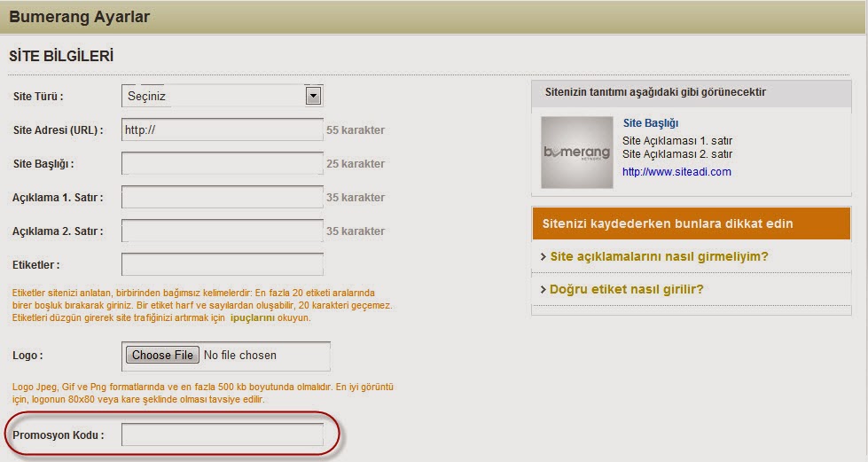This screenshot has width=868, height=462.
Task: Click the Site Açıklaması 1. satır preview text
Action: tap(677, 141)
